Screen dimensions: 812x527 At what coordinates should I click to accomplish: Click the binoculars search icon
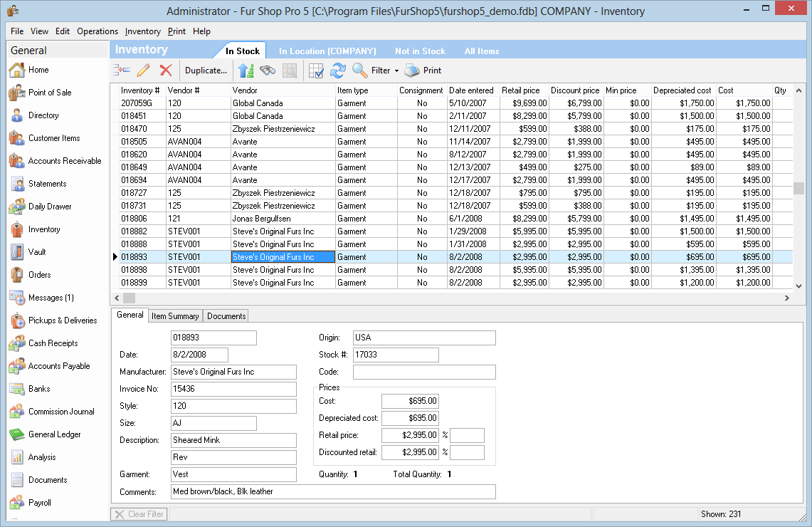tap(268, 71)
